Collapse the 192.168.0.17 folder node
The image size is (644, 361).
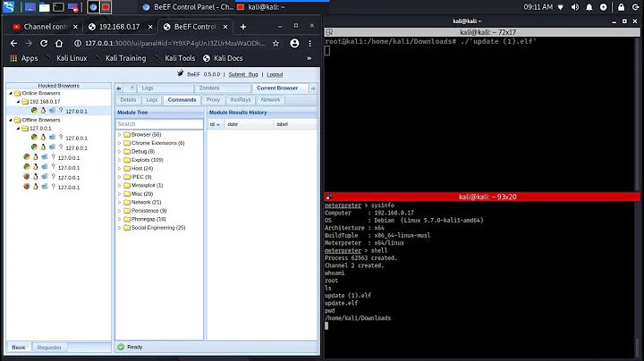coord(18,101)
